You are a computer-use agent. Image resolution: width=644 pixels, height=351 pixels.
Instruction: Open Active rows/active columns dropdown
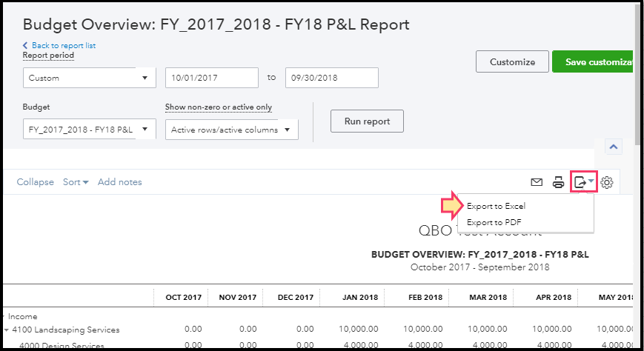click(x=232, y=130)
